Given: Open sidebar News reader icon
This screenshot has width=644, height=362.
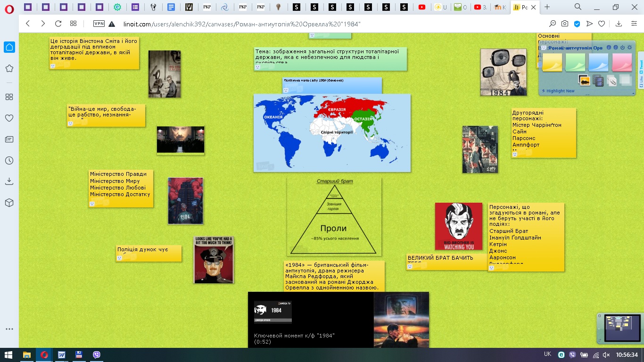Looking at the screenshot, I should tap(9, 139).
